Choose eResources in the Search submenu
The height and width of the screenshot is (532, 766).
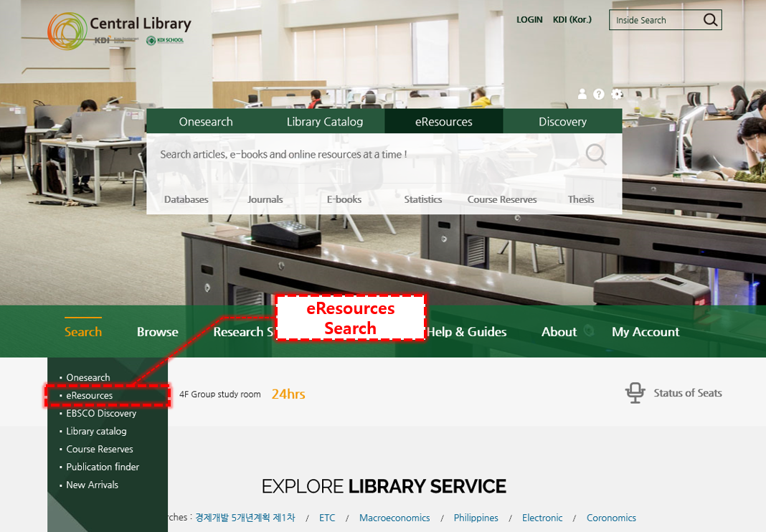[90, 396]
